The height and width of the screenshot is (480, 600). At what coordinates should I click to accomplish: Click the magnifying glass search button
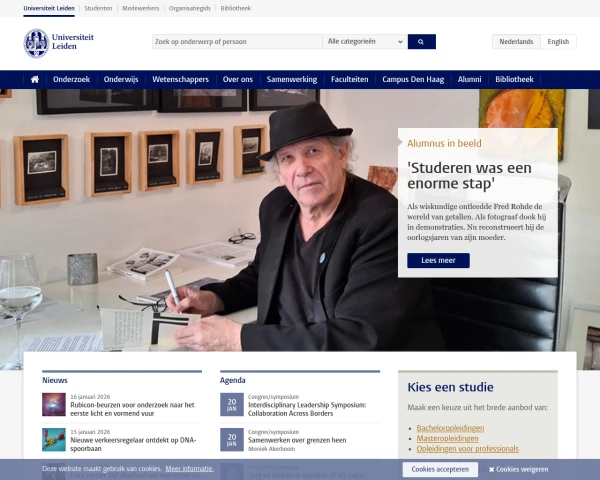pos(422,42)
